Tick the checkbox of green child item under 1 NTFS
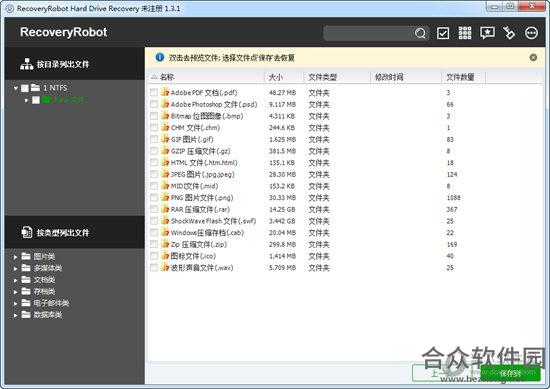 click(x=36, y=100)
